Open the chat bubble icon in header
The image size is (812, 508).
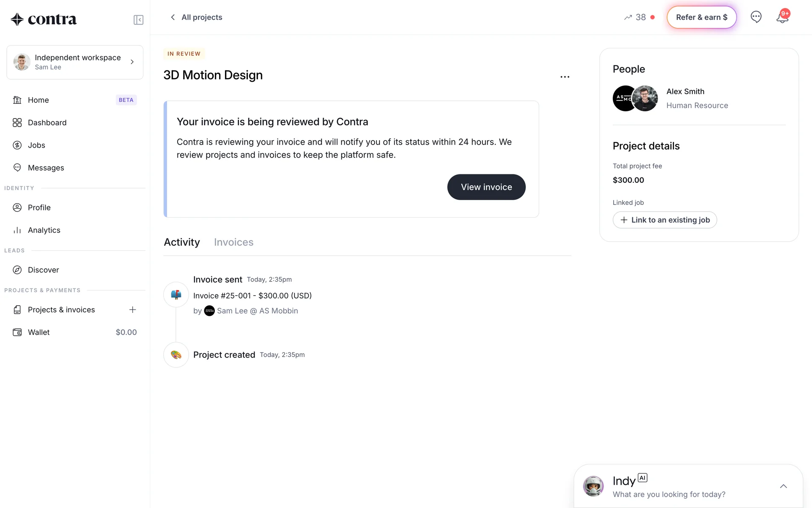click(756, 17)
